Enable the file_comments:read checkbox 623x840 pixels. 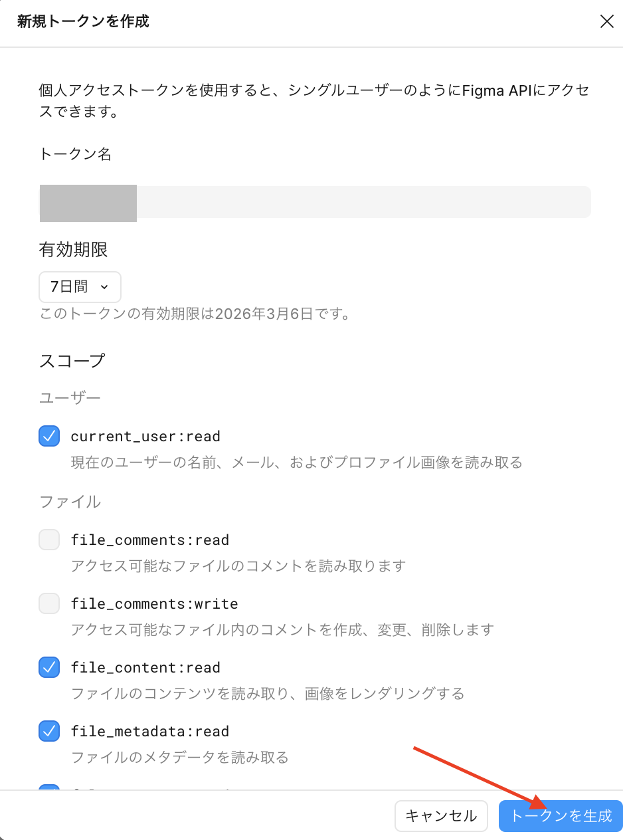tap(49, 540)
